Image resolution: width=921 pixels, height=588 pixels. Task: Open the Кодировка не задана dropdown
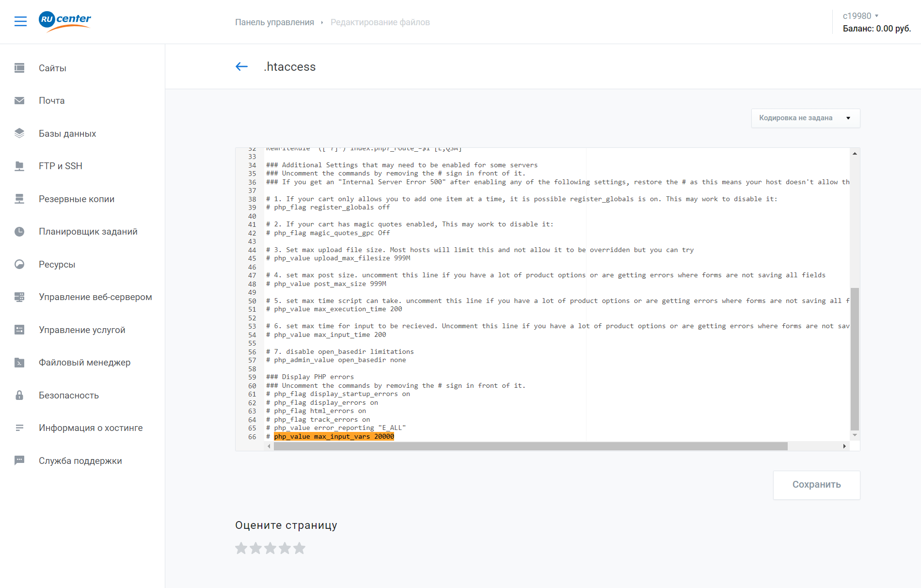805,118
